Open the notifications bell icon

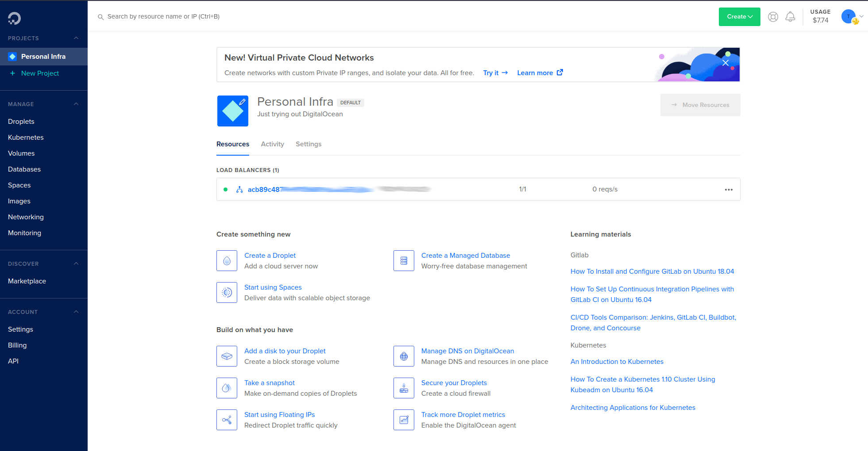pos(790,17)
